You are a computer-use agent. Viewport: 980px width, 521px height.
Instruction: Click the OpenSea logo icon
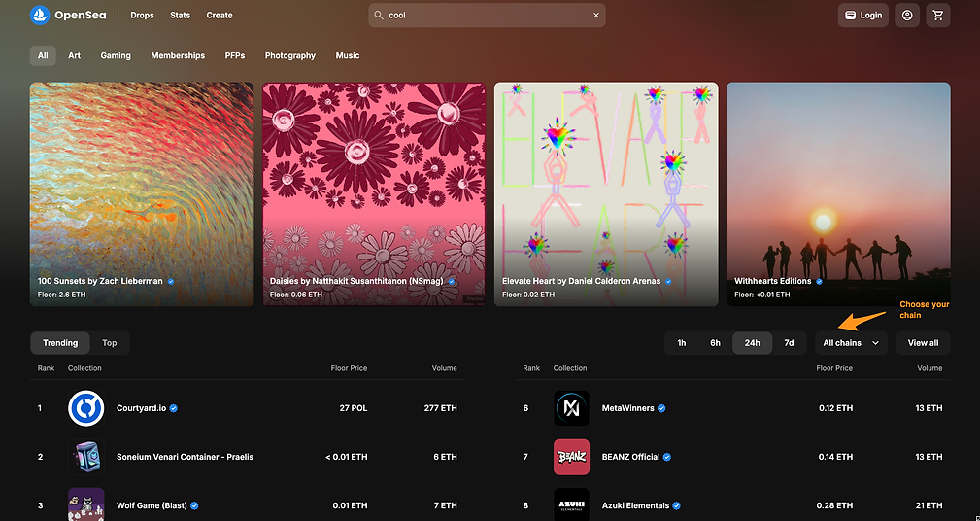(40, 15)
